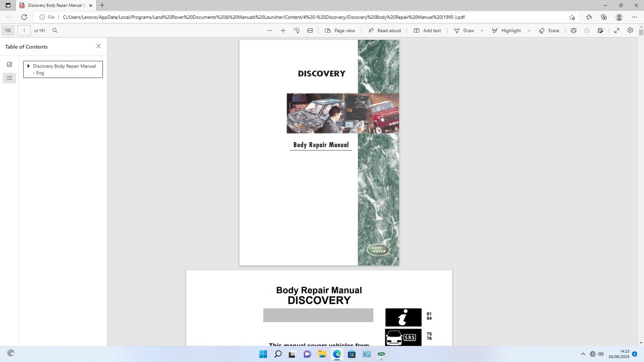Open PDF settings gear

coord(630,31)
